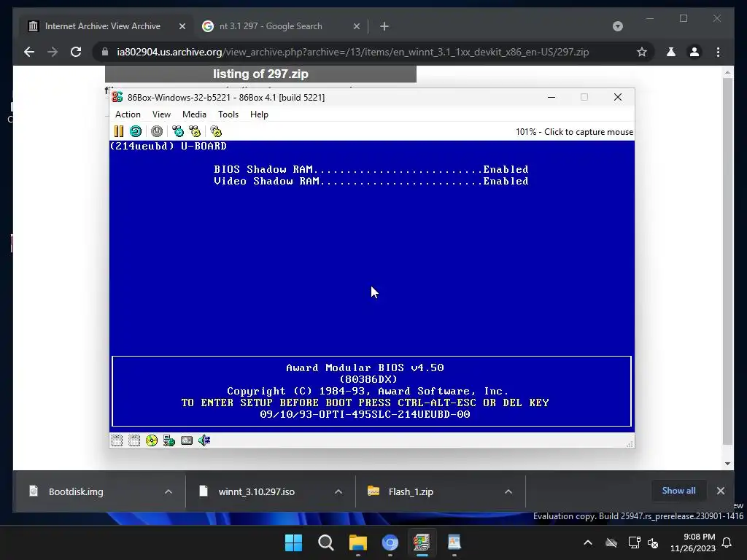Open notifications bell icon
The width and height of the screenshot is (747, 560).
click(x=727, y=542)
